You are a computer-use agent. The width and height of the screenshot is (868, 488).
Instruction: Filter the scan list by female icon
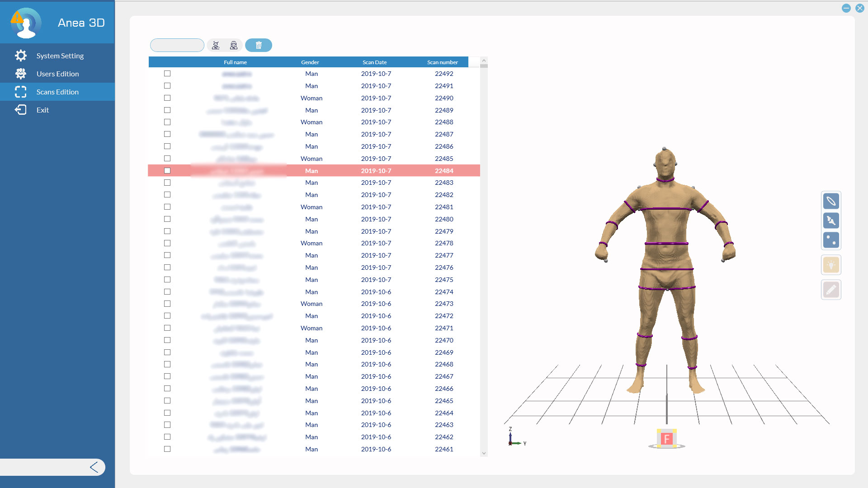[x=234, y=45]
